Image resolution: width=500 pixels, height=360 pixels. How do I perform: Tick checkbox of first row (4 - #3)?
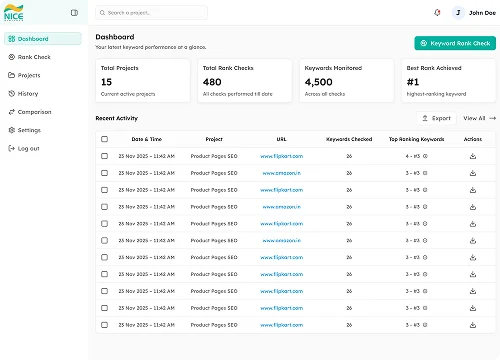pos(104,156)
